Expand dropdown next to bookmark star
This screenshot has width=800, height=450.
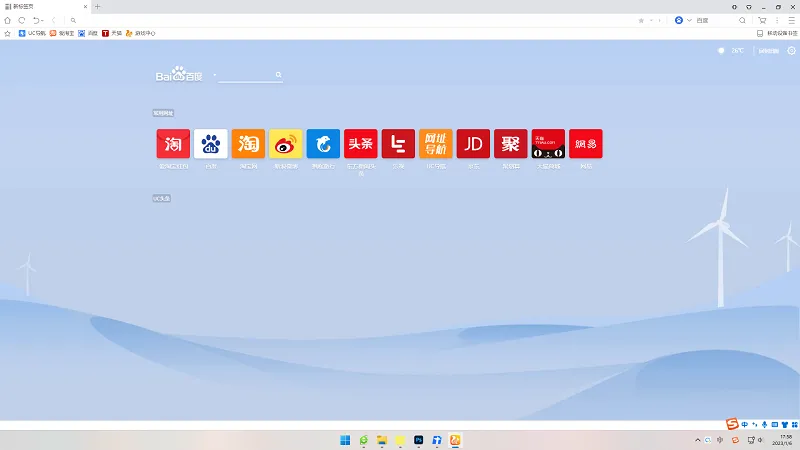pyautogui.click(x=651, y=20)
